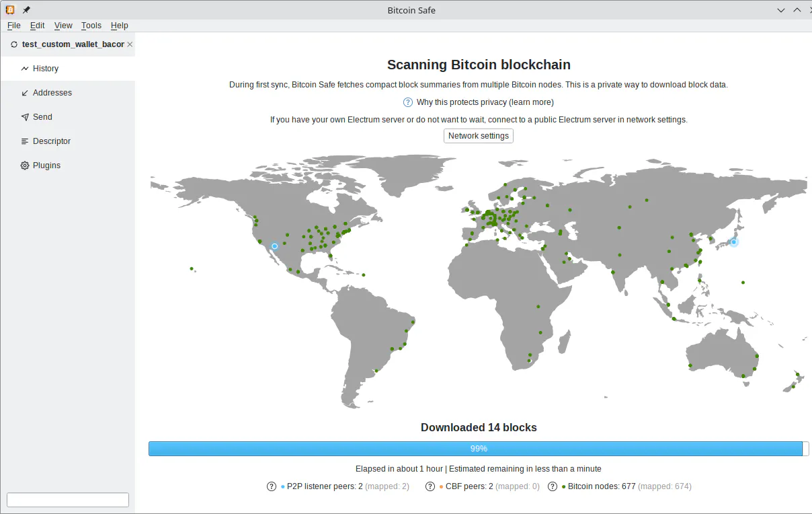The height and width of the screenshot is (514, 812).
Task: Open the Descriptor sidebar section
Action: [x=68, y=141]
